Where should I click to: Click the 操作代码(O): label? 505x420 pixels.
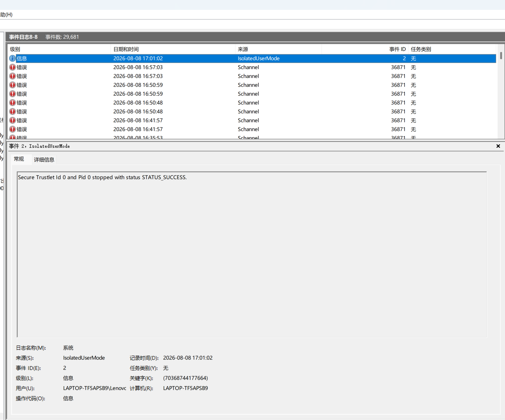tap(30, 398)
